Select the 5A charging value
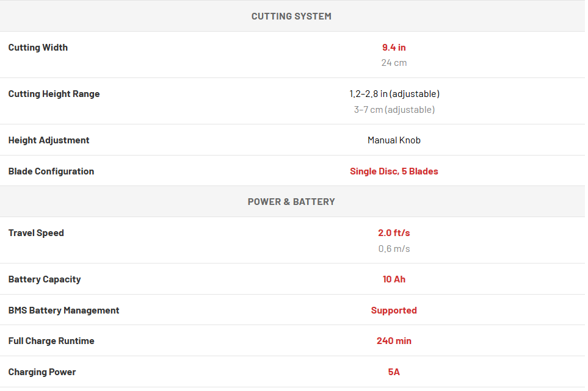The image size is (588, 391). tap(394, 372)
